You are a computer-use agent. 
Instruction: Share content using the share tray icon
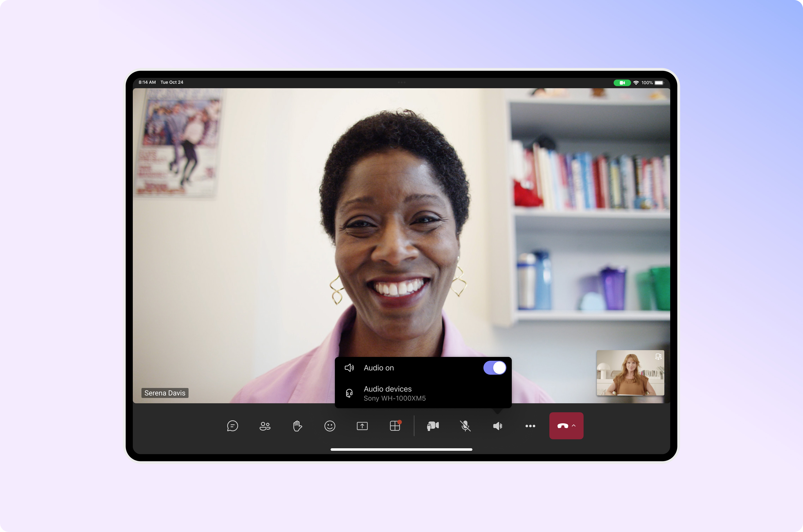tap(362, 426)
